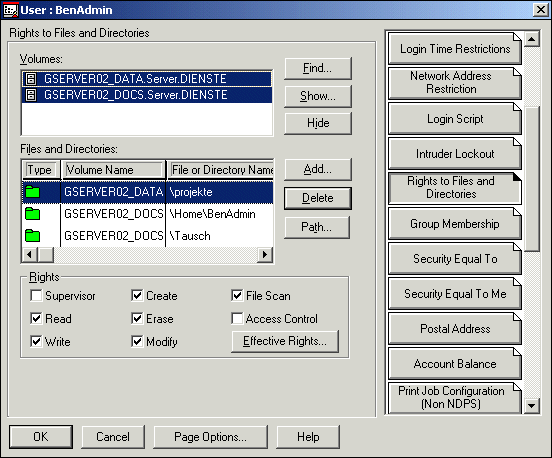Click the green folder icon for \Home\BenAdmin
This screenshot has width=552, height=458.
coord(33,214)
